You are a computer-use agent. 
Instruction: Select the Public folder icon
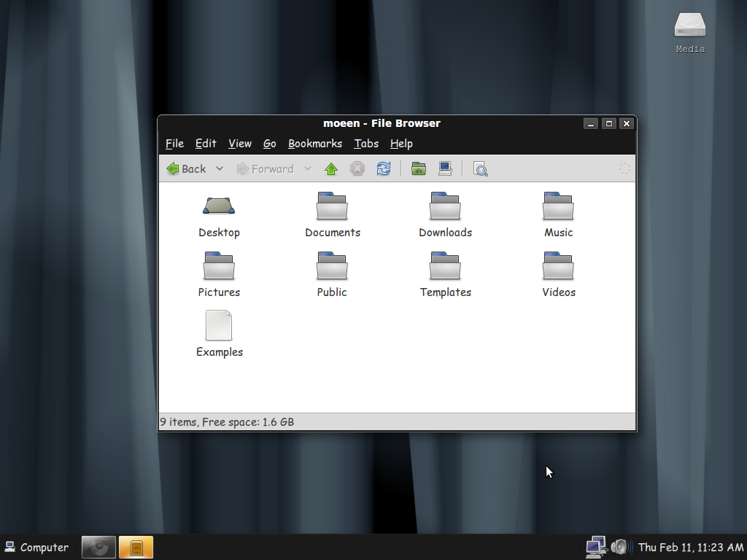point(332,265)
